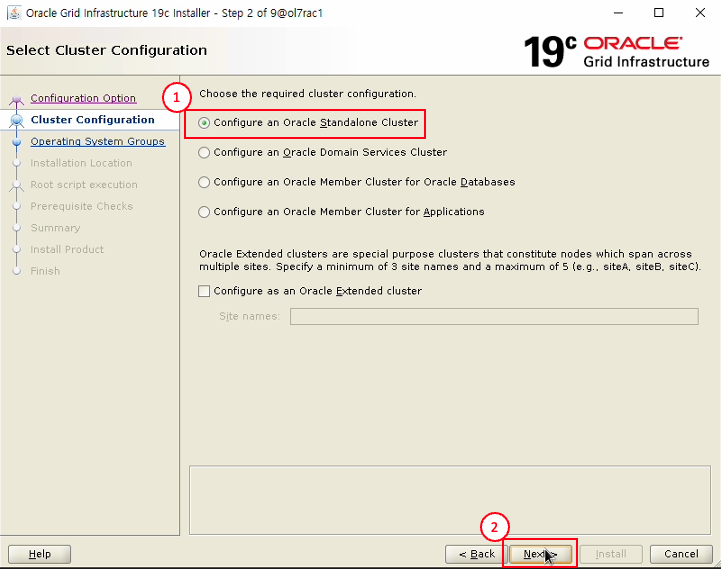Viewport: 721px width, 569px height.
Task: Go back with the Back button
Action: pyautogui.click(x=476, y=554)
